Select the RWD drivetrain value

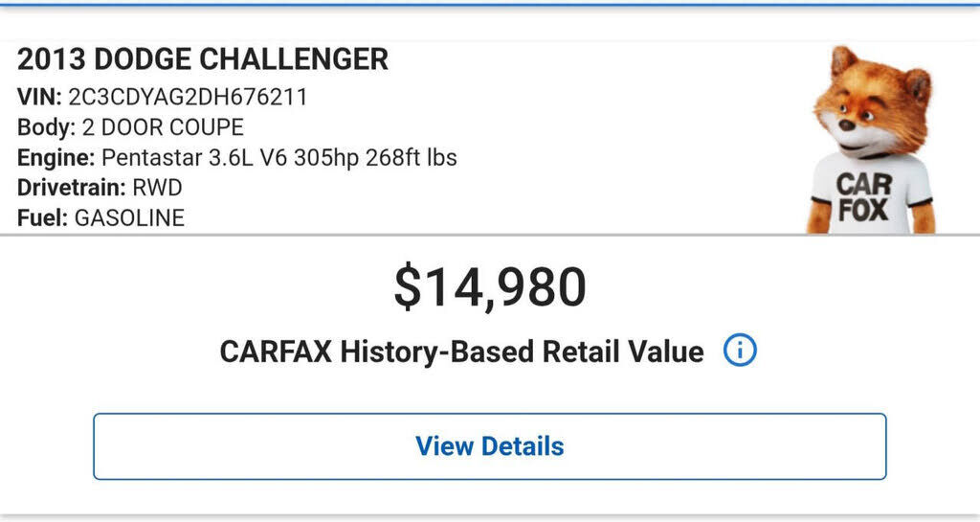click(x=157, y=187)
